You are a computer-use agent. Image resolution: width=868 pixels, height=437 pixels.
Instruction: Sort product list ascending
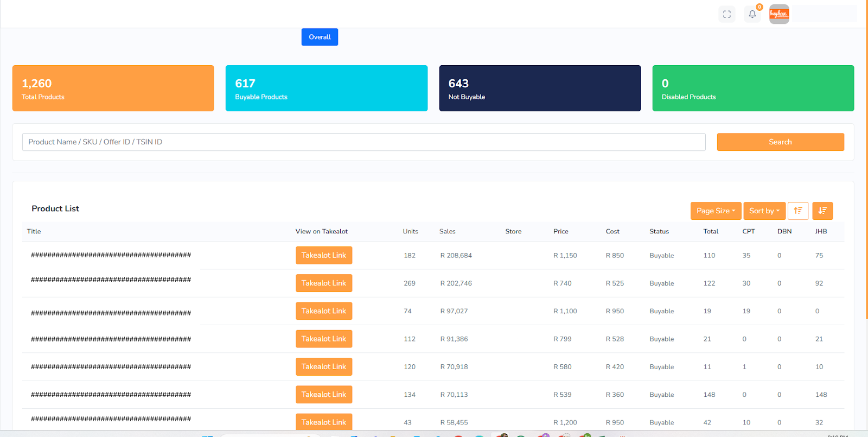[797, 211]
